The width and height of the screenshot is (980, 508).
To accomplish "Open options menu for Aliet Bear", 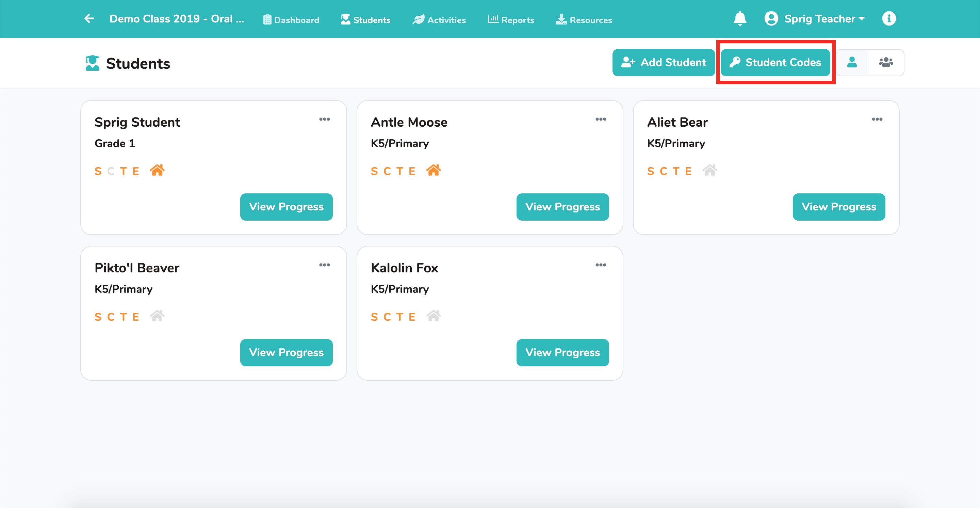I will 877,119.
